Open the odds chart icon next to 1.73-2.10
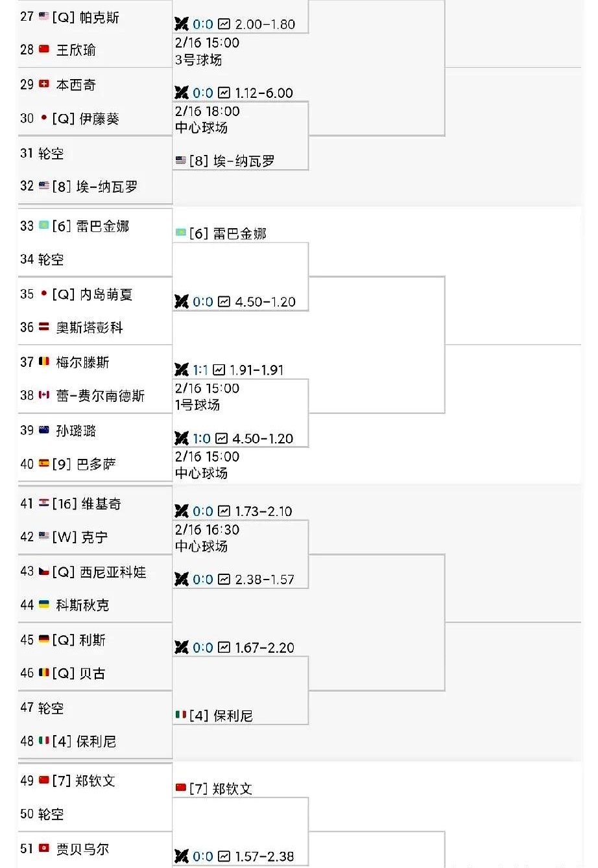 [x=224, y=511]
